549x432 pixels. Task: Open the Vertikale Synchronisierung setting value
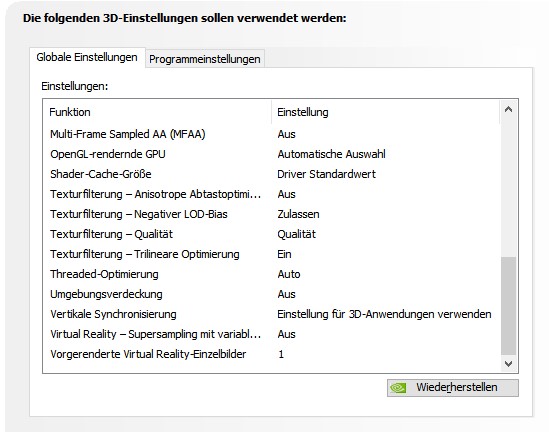[384, 314]
